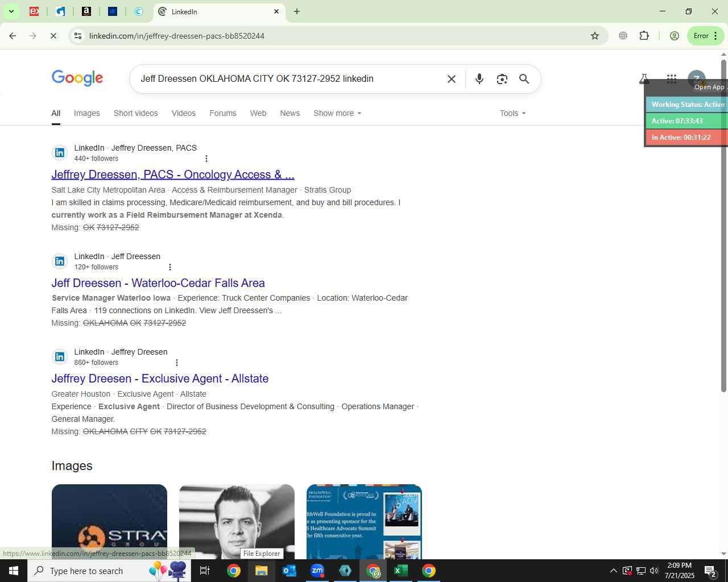Search by image with Google Lens

tap(502, 79)
